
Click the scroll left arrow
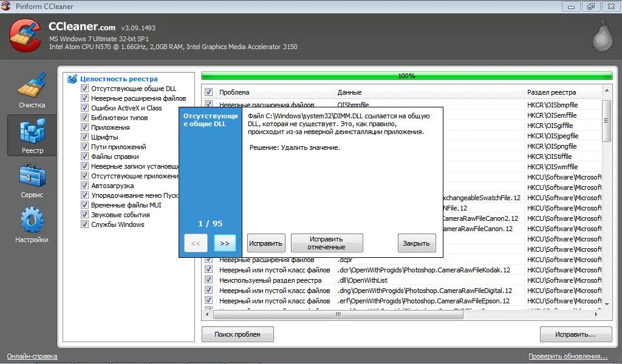pyautogui.click(x=207, y=314)
